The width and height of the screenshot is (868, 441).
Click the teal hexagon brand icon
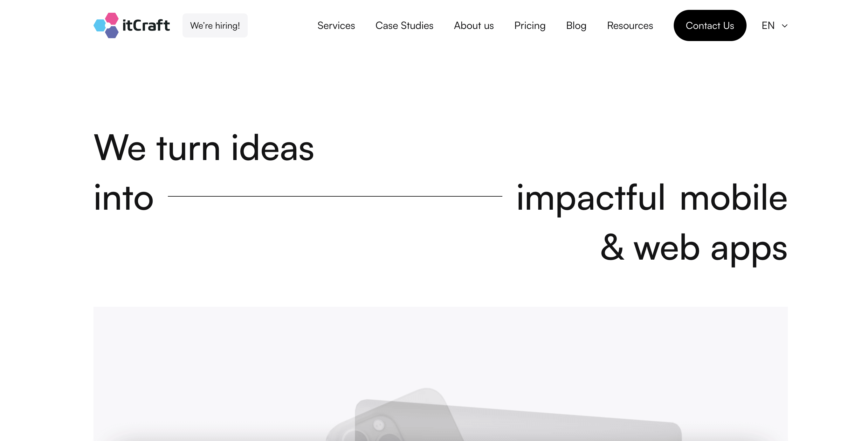tap(100, 24)
